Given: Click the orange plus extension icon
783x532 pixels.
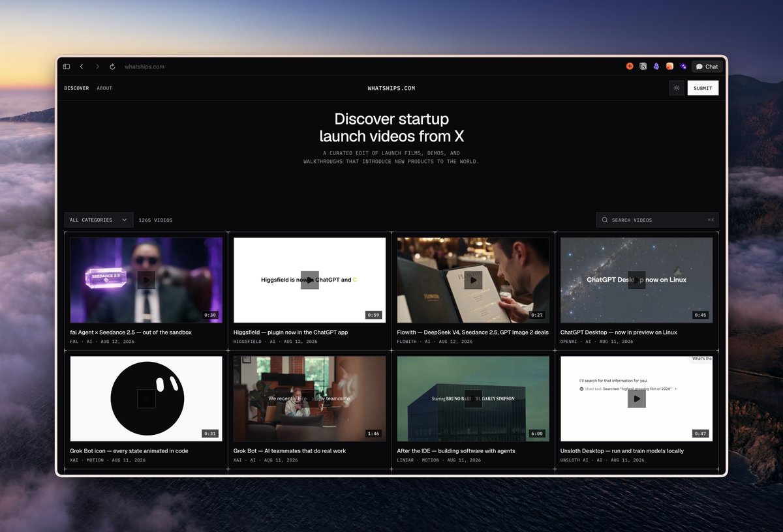Looking at the screenshot, I should coord(630,66).
